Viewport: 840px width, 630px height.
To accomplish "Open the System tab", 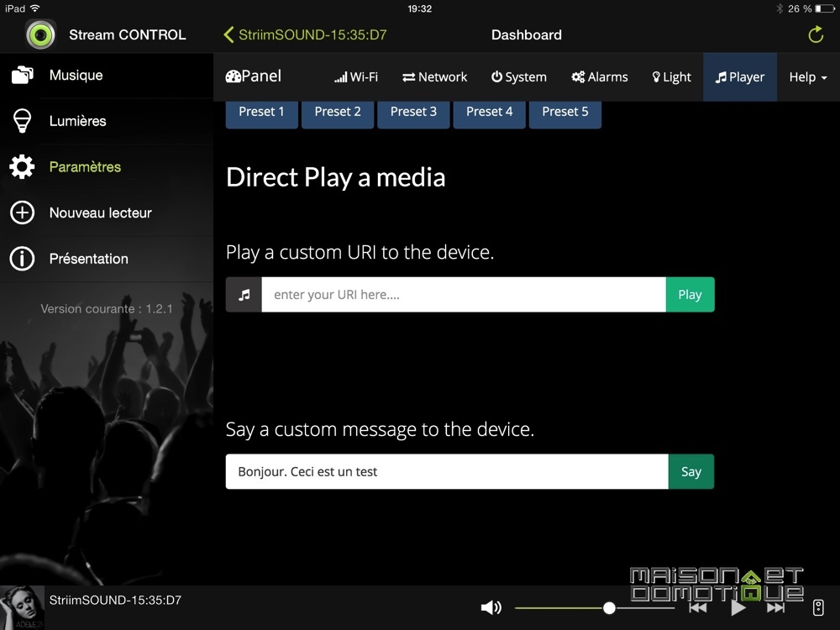I will pos(518,77).
